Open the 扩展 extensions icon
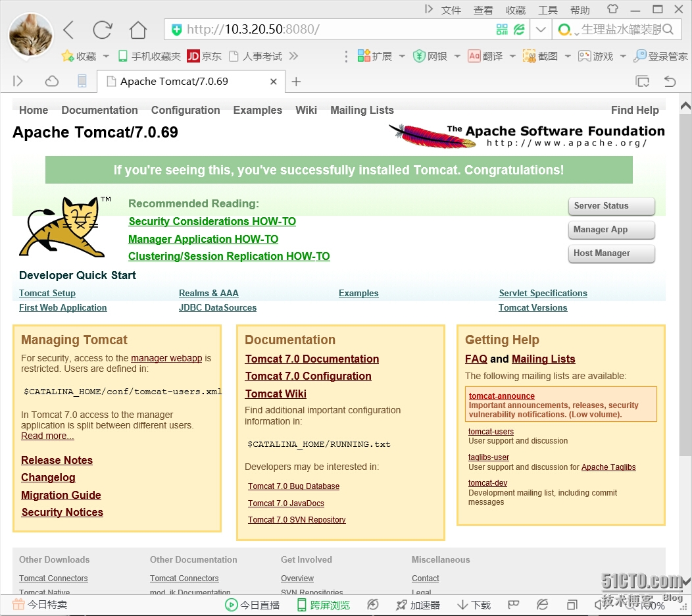The width and height of the screenshot is (692, 616). (x=364, y=56)
